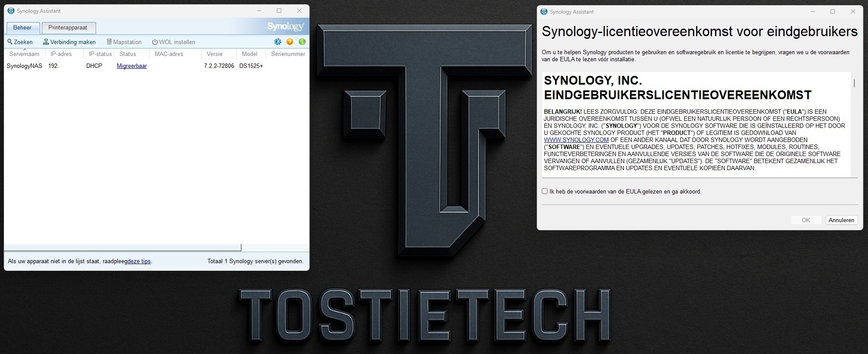Image resolution: width=868 pixels, height=354 pixels.
Task: Select the SynologyNAS server name
Action: click(x=25, y=66)
